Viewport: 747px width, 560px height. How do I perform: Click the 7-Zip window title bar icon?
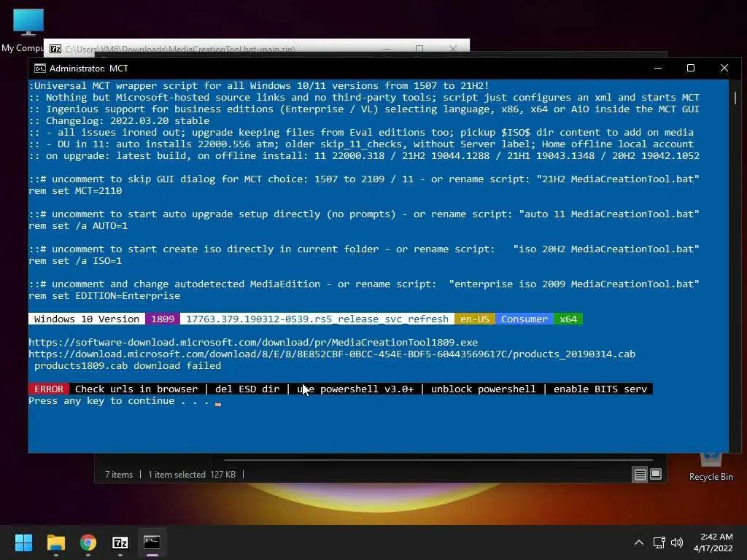[x=55, y=49]
